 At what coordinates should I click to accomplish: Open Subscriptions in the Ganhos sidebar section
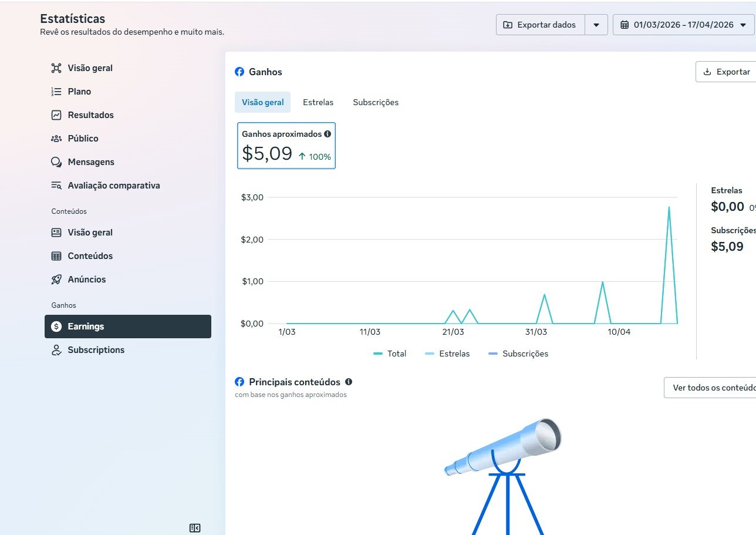click(x=96, y=350)
